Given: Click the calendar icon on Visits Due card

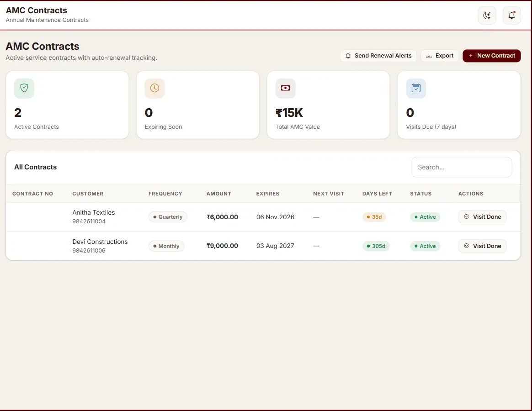Looking at the screenshot, I should [x=416, y=88].
